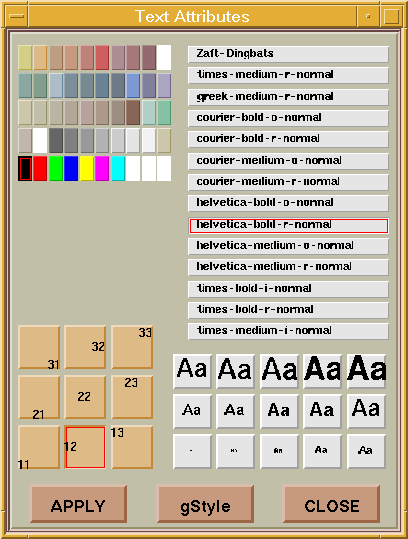Image resolution: width=408 pixels, height=539 pixels.
Task: Select greek-medium-r-normal font
Action: [x=288, y=97]
